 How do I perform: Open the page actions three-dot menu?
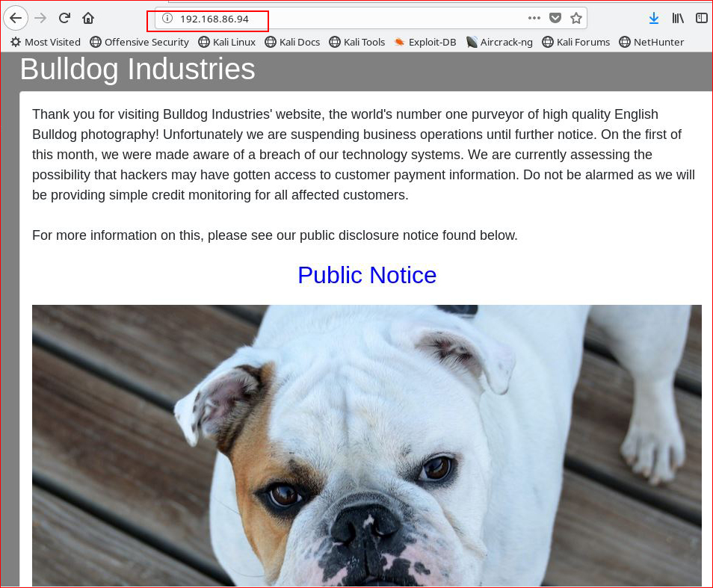[534, 18]
